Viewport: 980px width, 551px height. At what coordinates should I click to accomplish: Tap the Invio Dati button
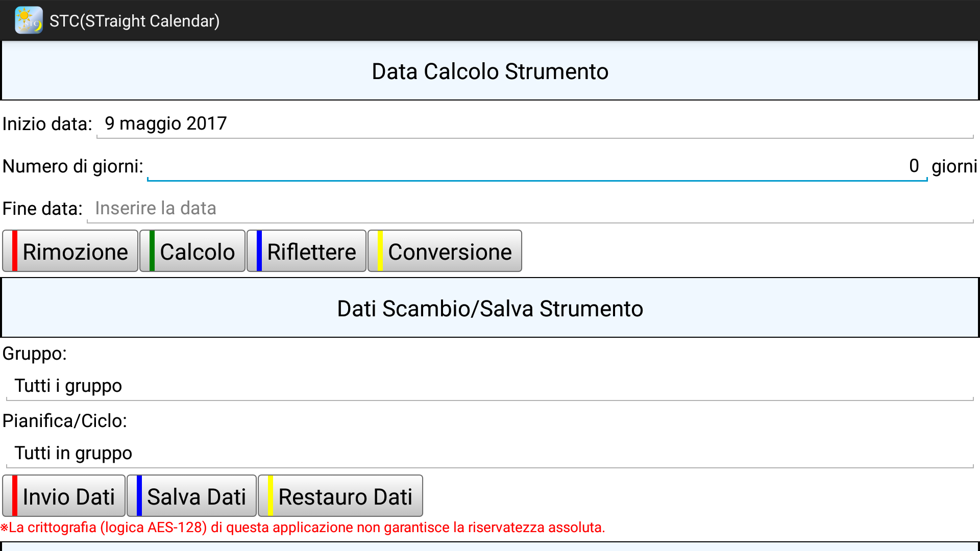(64, 496)
